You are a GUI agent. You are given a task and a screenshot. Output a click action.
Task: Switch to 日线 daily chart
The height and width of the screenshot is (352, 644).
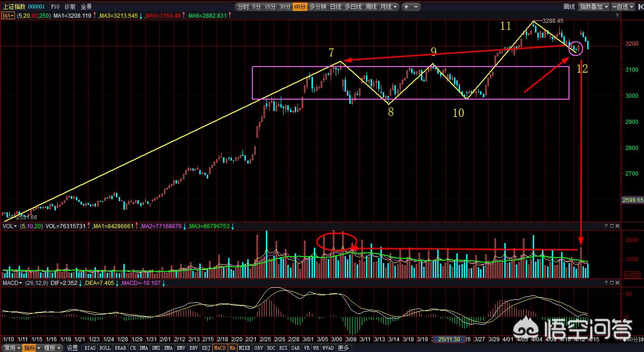[336, 7]
